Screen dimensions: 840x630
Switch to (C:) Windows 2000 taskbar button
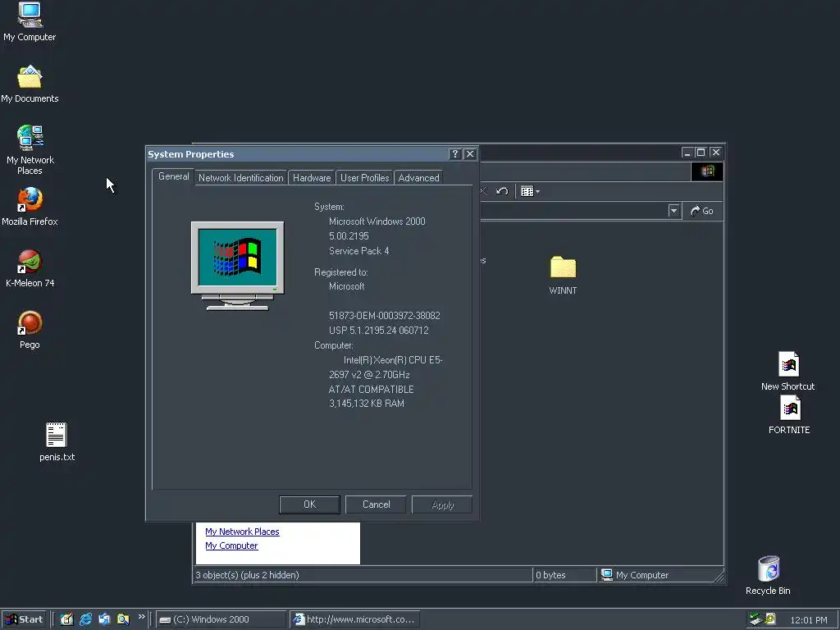coord(221,619)
